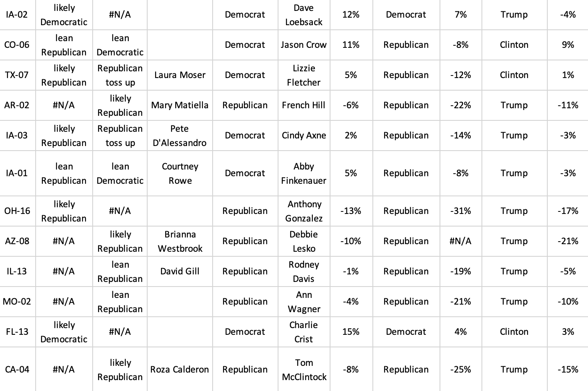
Task: Click the Roza Calderon cell
Action: pyautogui.click(x=180, y=370)
